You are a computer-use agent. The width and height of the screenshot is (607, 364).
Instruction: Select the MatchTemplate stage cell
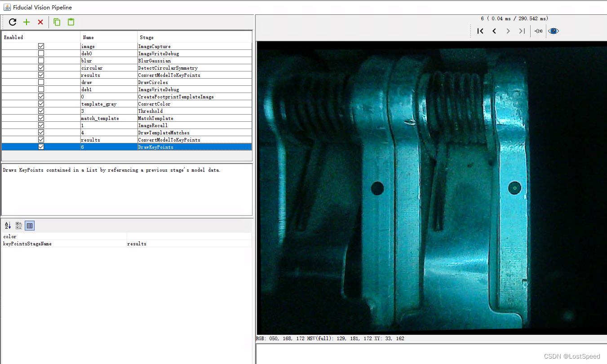(x=195, y=118)
